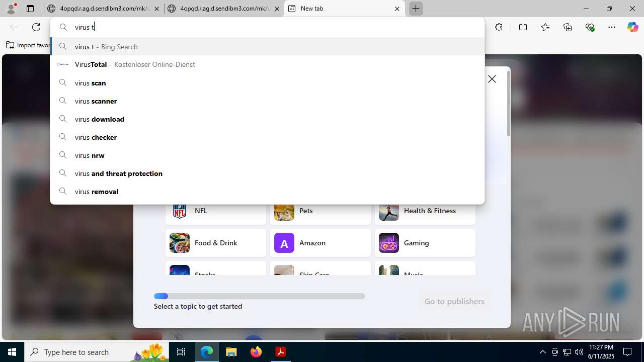Launch Firefox from taskbar
Viewport: 644px width, 362px height.
pyautogui.click(x=256, y=352)
